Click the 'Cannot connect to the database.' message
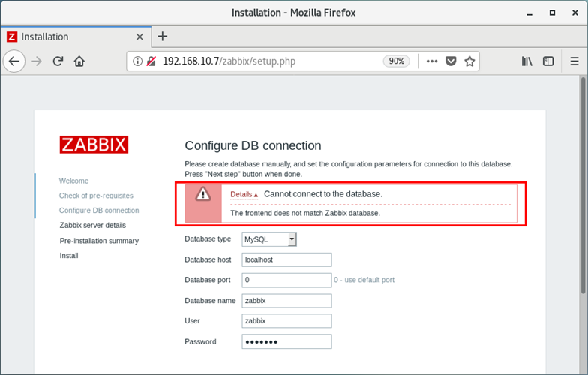 pos(323,193)
